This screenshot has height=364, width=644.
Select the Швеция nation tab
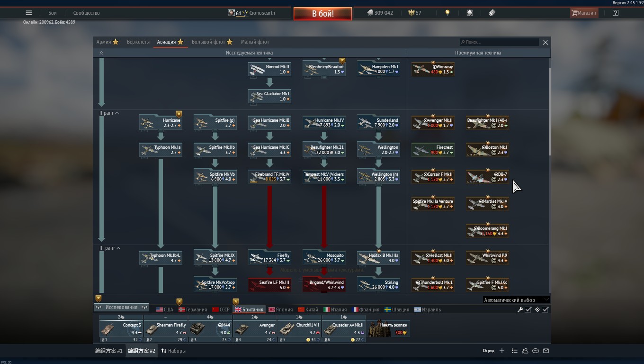[x=397, y=309]
